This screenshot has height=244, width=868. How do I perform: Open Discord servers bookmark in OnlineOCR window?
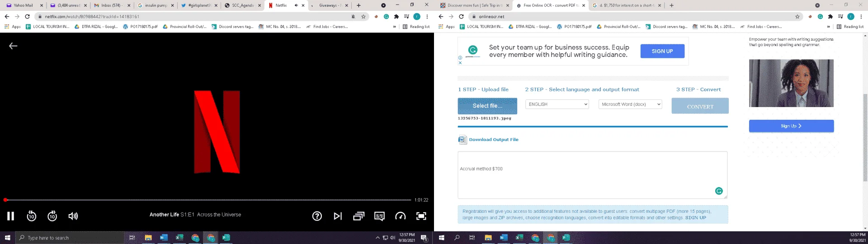(x=666, y=27)
